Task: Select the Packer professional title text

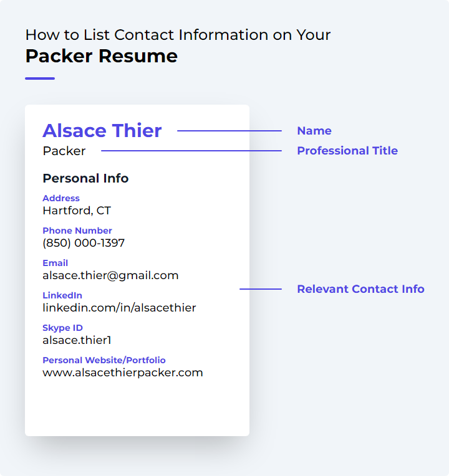Action: tap(64, 151)
